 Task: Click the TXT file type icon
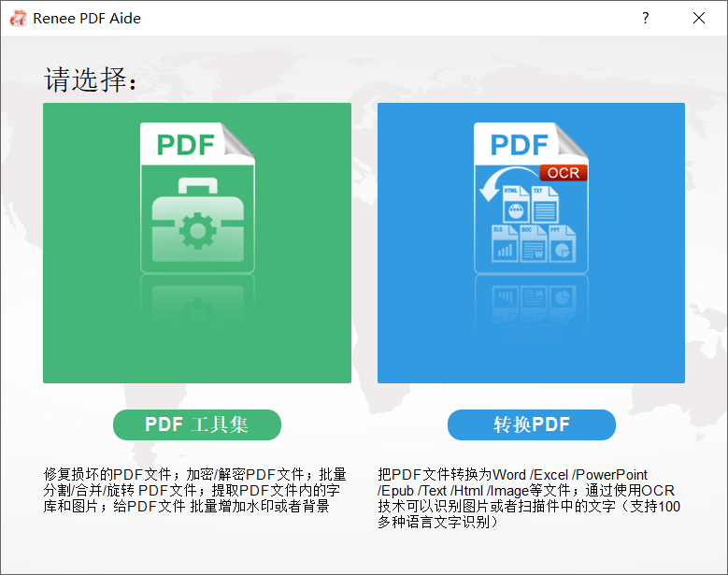(545, 204)
